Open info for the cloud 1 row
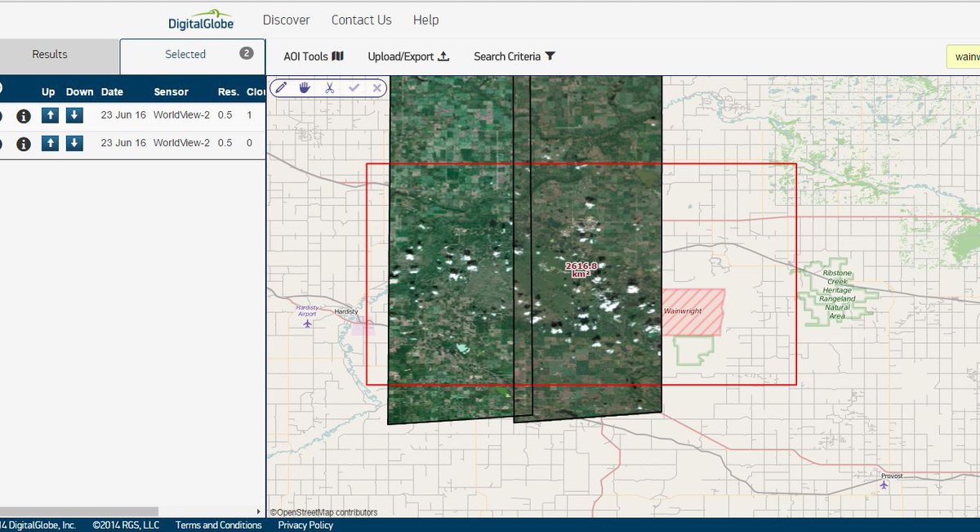Image resolution: width=980 pixels, height=532 pixels. point(24,115)
